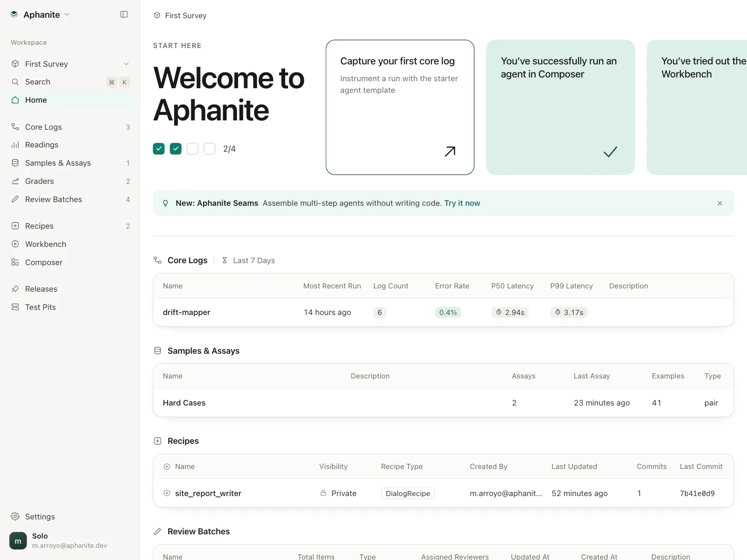The width and height of the screenshot is (747, 560).
Task: Toggle the third unchecked onboarding checkbox
Action: click(193, 149)
